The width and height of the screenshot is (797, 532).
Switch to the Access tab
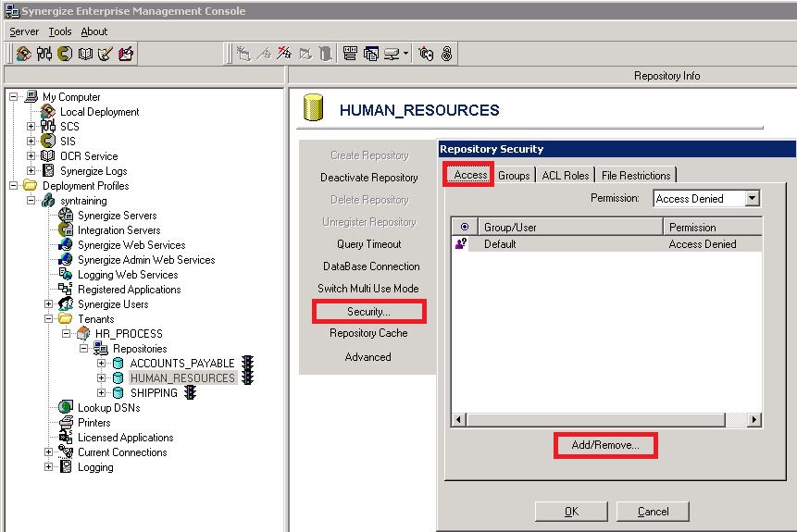[470, 175]
